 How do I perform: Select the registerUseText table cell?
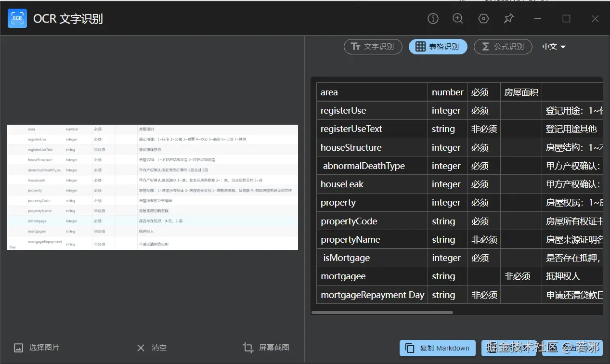(351, 129)
